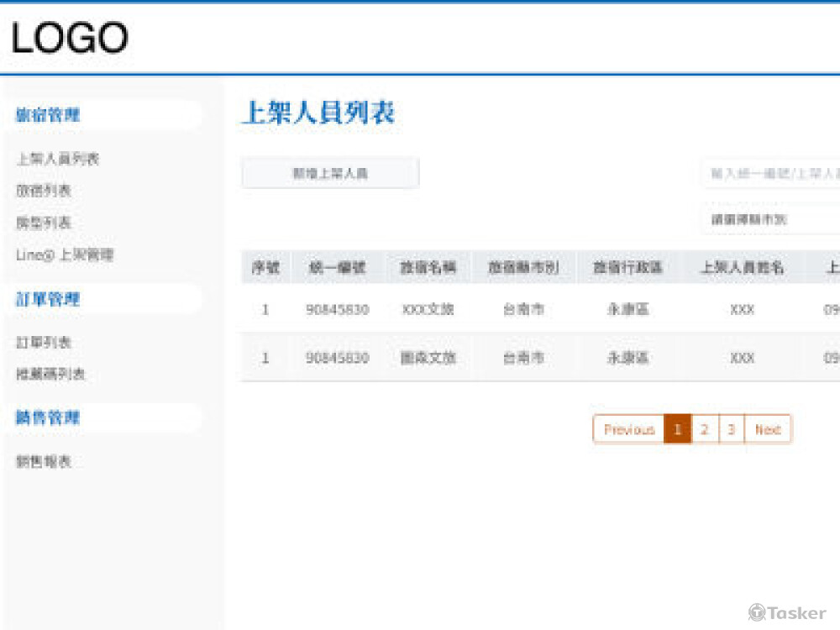Select the XXX文旅 name cell

click(x=428, y=309)
